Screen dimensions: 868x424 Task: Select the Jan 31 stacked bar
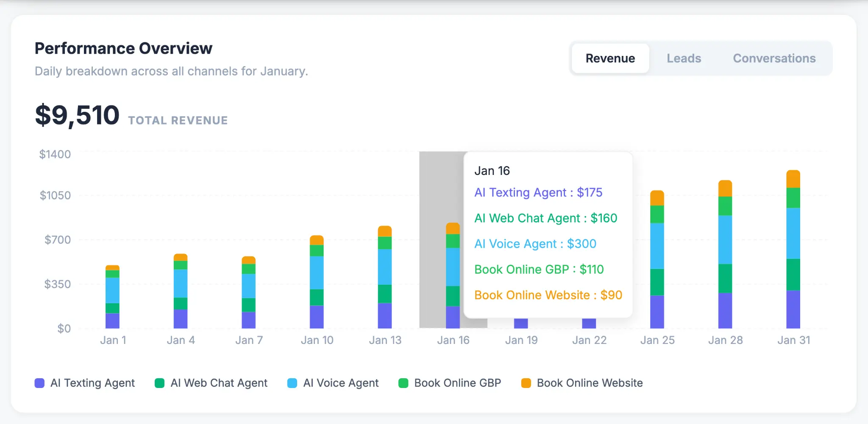pos(793,249)
